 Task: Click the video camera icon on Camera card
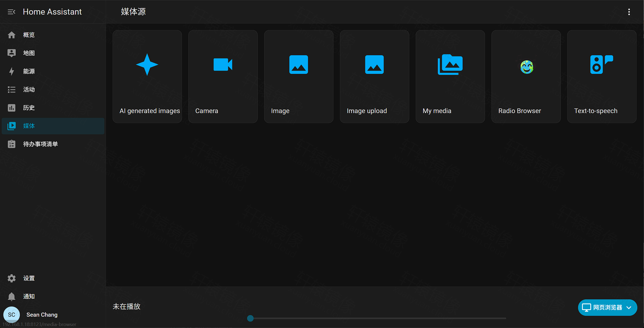pyautogui.click(x=223, y=65)
